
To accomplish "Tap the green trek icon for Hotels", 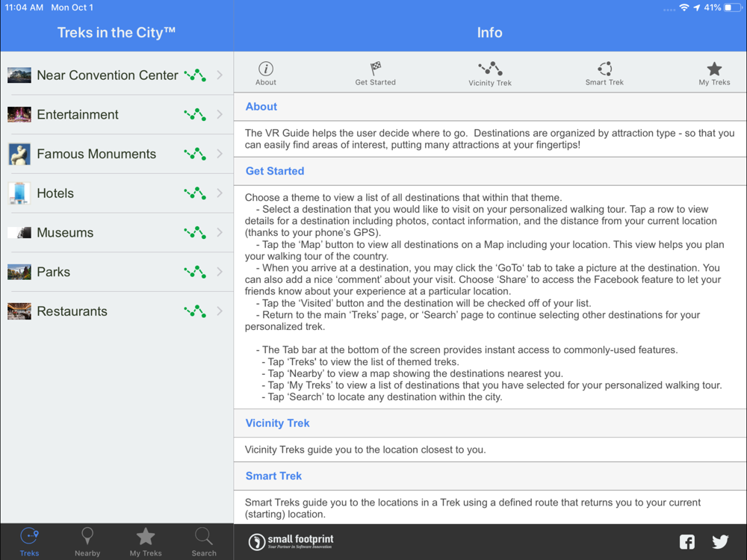I will (x=195, y=193).
